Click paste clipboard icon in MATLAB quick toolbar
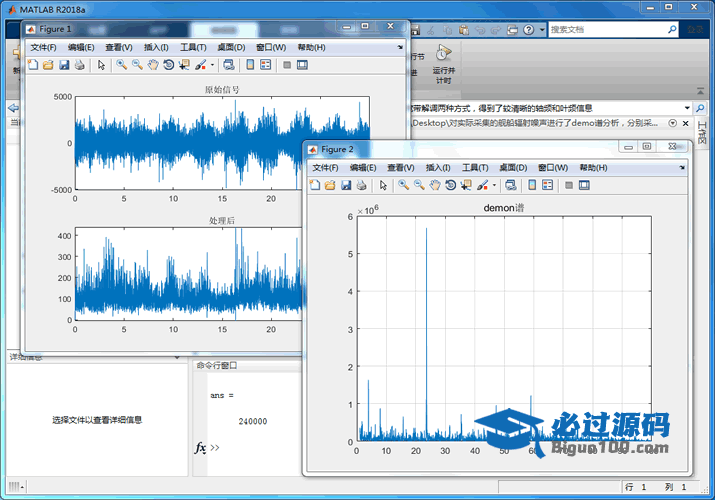Image resolution: width=715 pixels, height=500 pixels. [464, 30]
